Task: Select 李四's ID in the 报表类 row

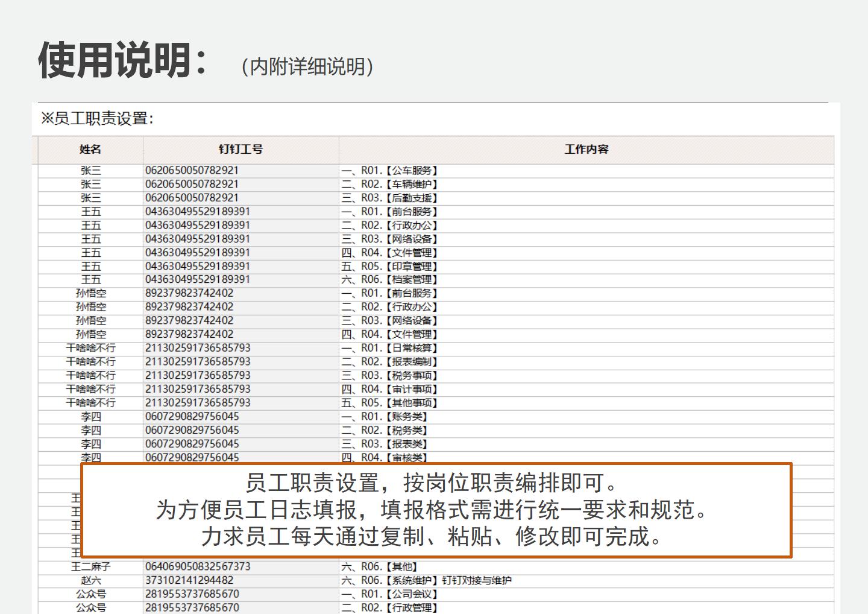Action: [x=241, y=444]
